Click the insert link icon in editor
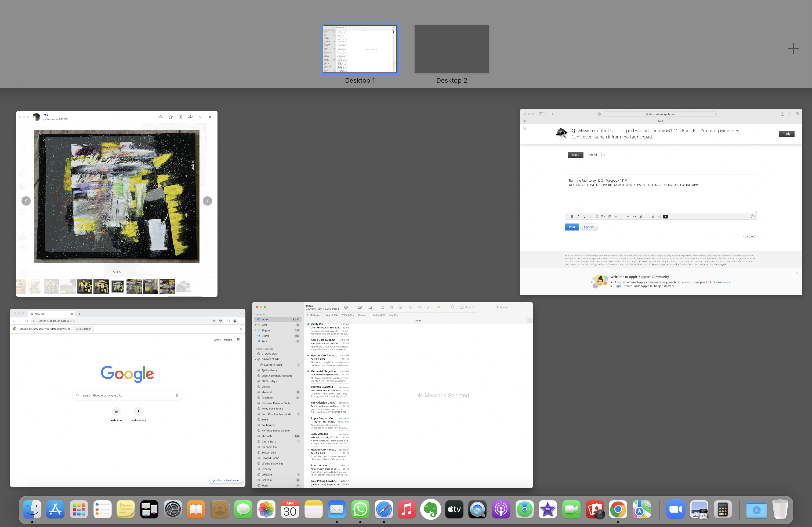The height and width of the screenshot is (527, 812). pyautogui.click(x=640, y=217)
